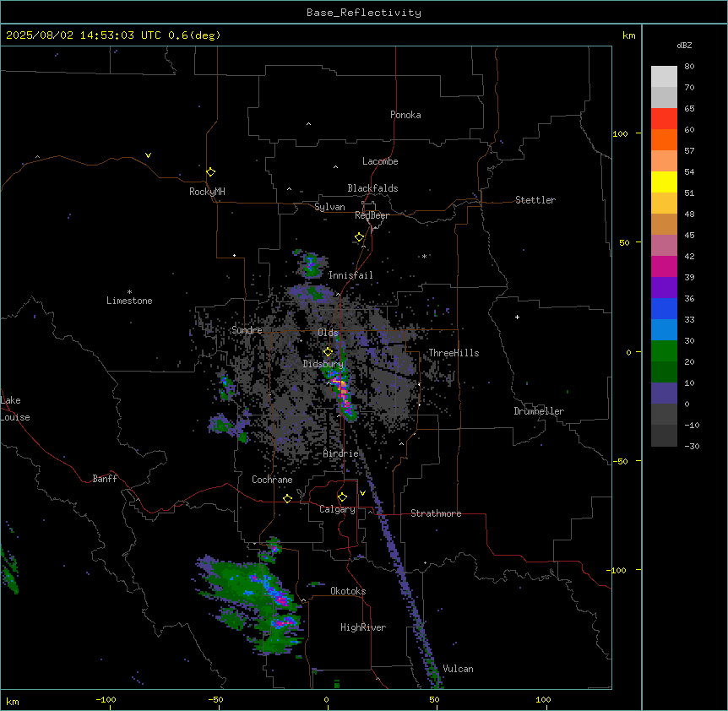Click the Lake Louise label

(15, 409)
